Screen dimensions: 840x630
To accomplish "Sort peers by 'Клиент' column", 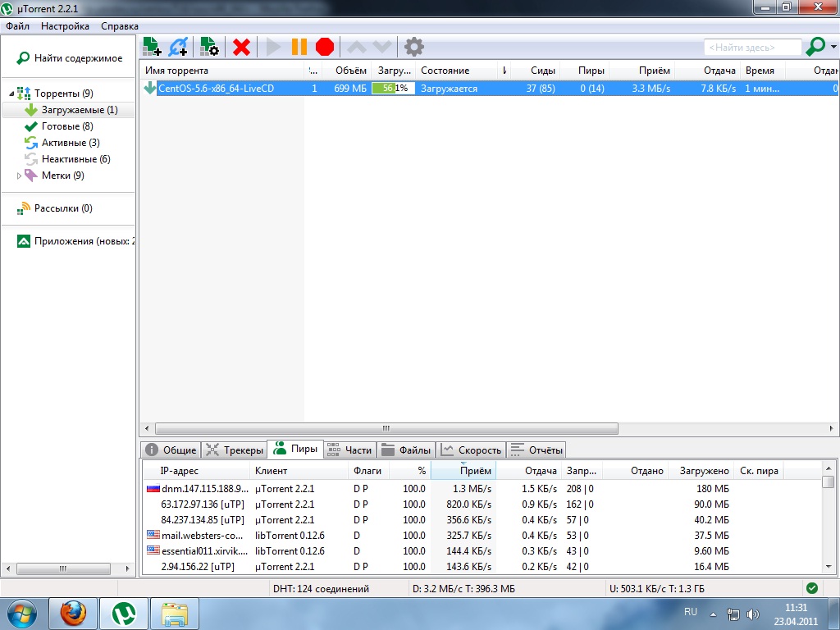I will pos(299,471).
